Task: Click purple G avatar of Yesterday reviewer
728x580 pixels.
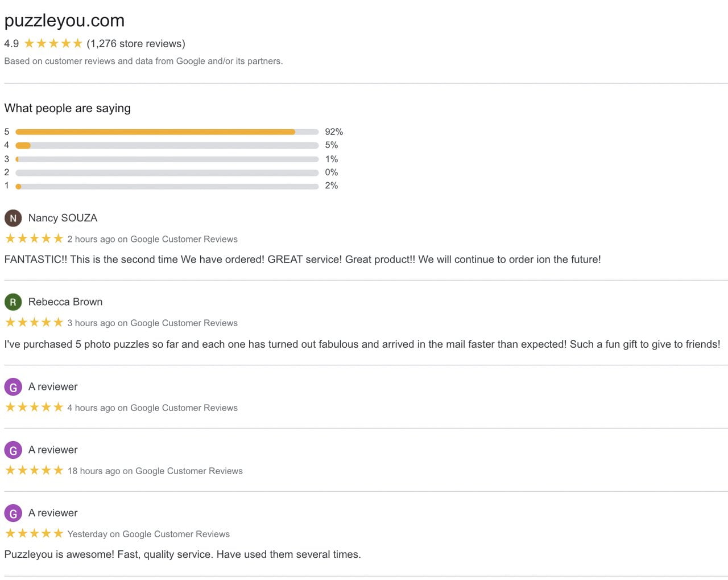Action: (13, 513)
